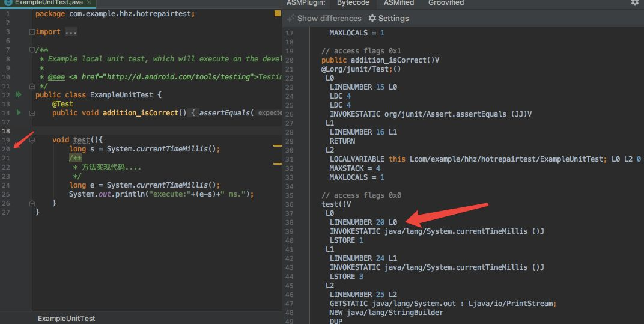
Task: Expand the folded import statements
Action: click(32, 32)
